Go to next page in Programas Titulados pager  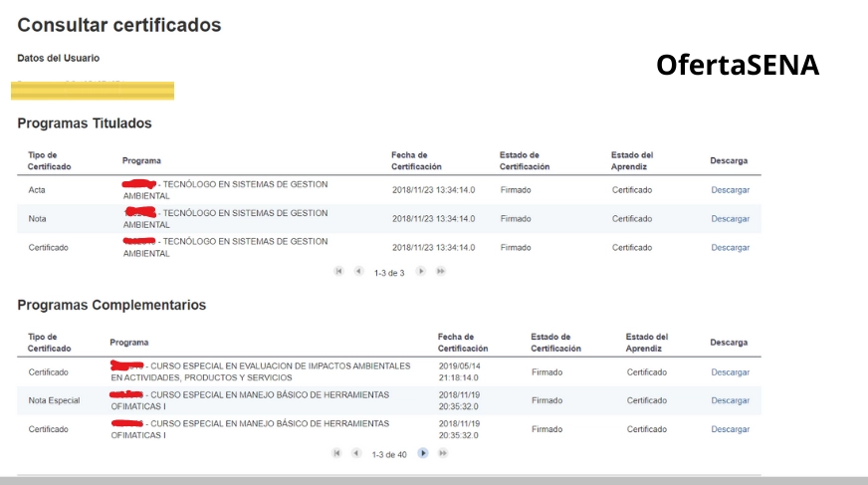[421, 271]
